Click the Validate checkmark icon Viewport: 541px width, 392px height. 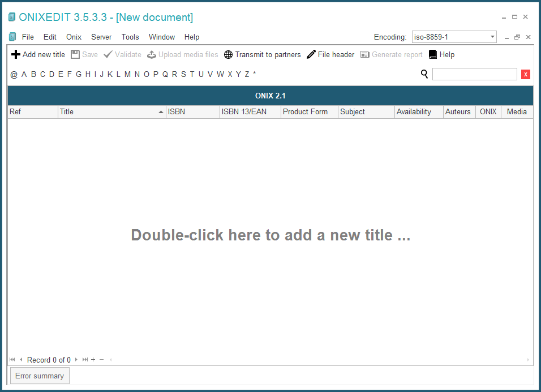click(108, 54)
